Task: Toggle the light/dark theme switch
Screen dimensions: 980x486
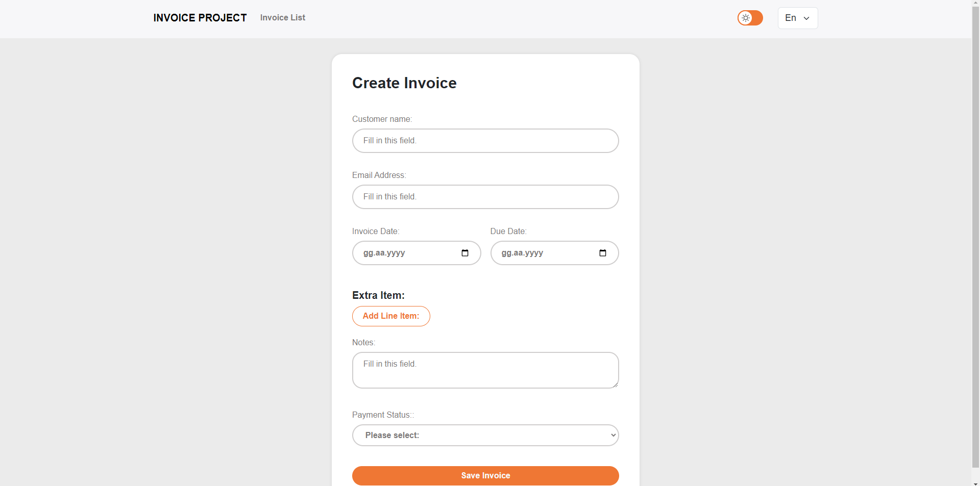Action: pyautogui.click(x=750, y=18)
